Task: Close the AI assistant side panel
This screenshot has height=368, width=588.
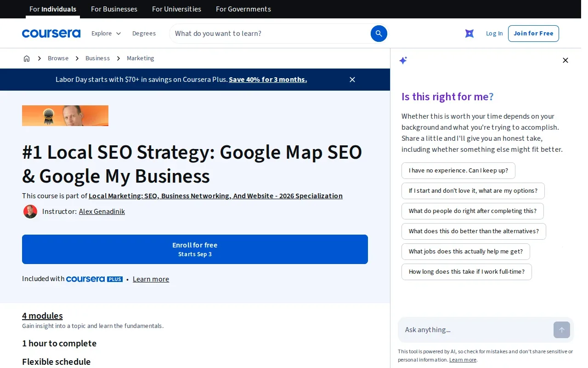Action: (x=565, y=60)
